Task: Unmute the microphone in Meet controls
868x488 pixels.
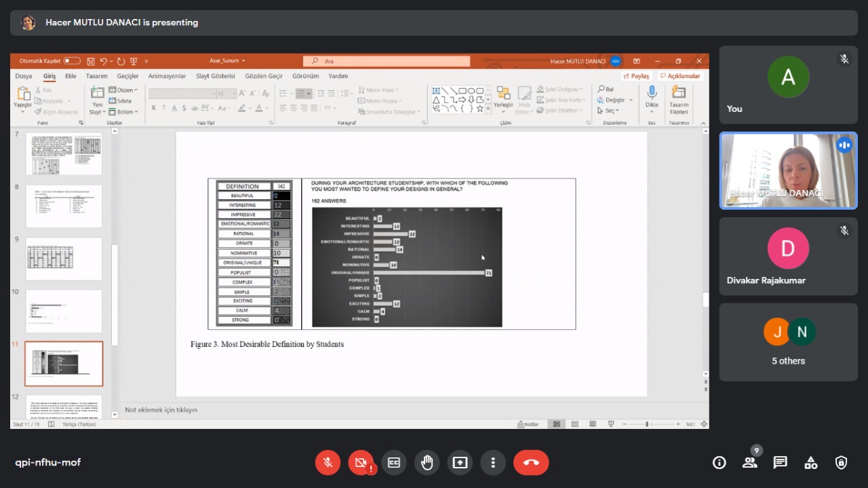Action: (x=328, y=462)
